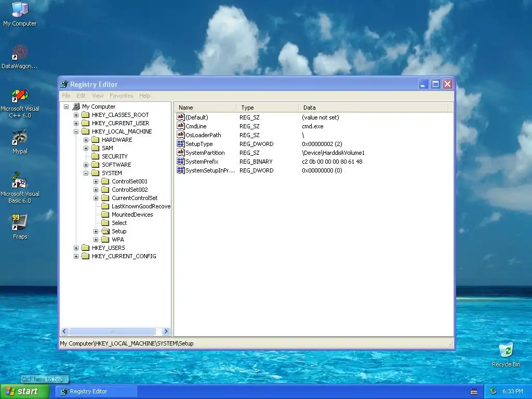Viewport: 532px width, 399px height.
Task: Open the Help menu
Action: point(144,96)
